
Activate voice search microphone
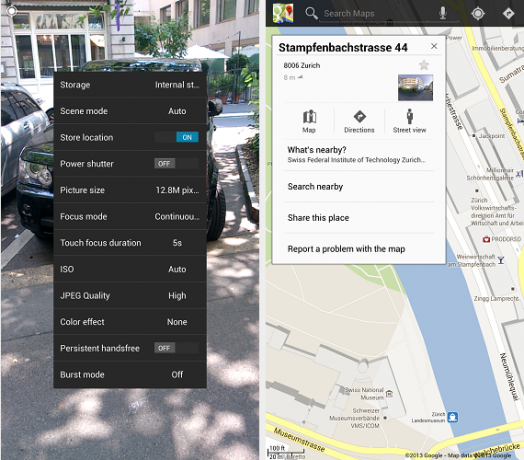tap(442, 13)
